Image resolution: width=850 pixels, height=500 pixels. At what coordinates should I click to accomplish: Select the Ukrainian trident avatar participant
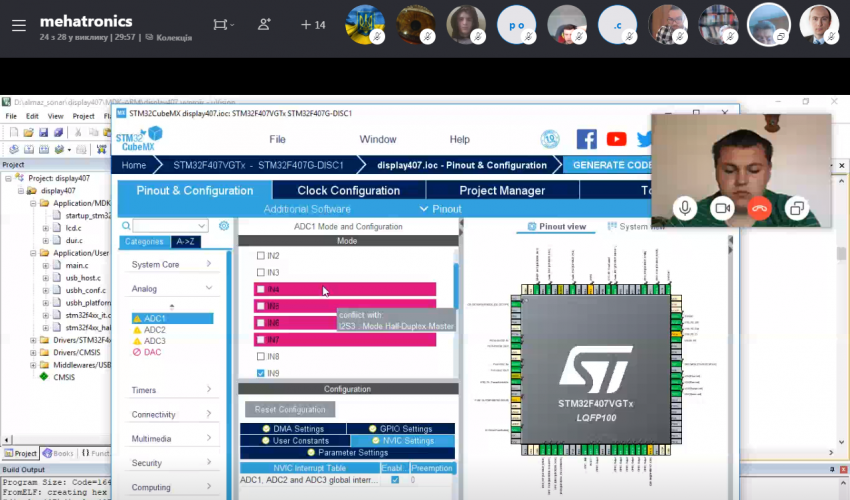pos(365,24)
